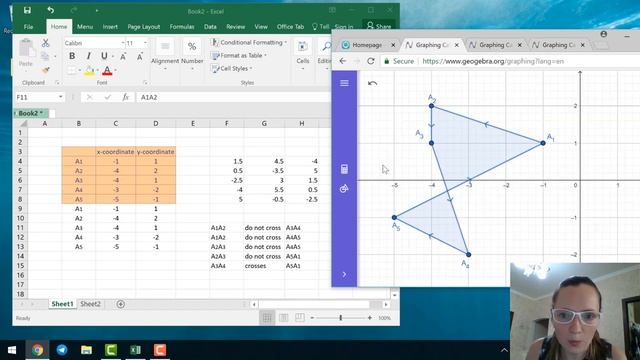The width and height of the screenshot is (640, 360).
Task: Open the GeoGebra tools icon
Action: [x=344, y=189]
